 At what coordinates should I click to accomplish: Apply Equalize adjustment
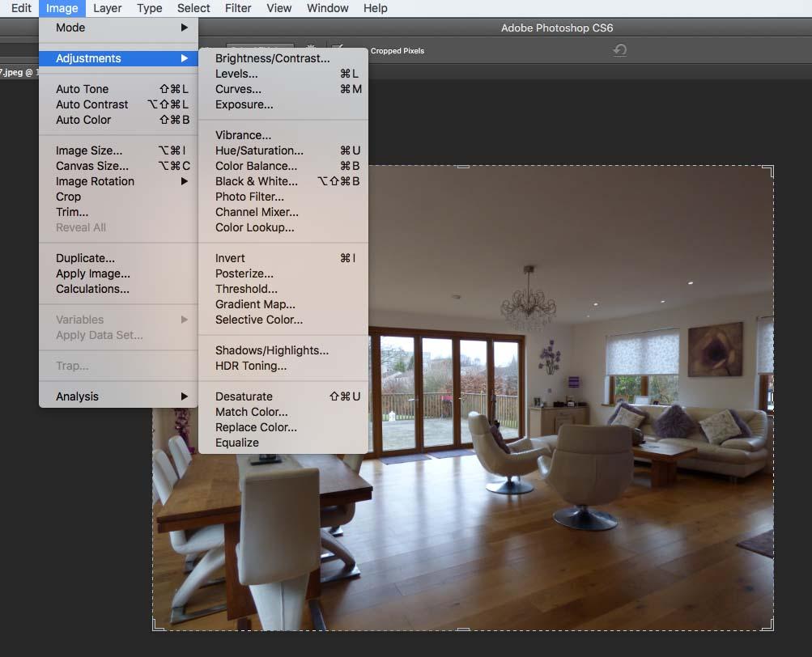point(283,443)
